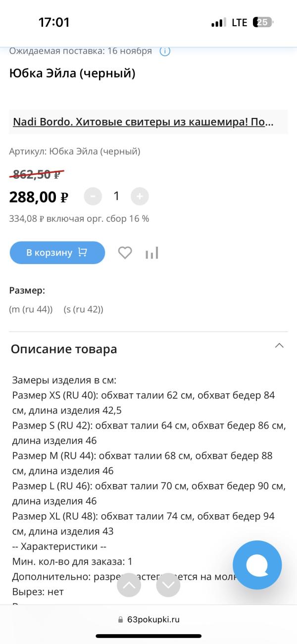This screenshot has width=297, height=644.
Task: Open the comparison bars icon
Action: 152,253
